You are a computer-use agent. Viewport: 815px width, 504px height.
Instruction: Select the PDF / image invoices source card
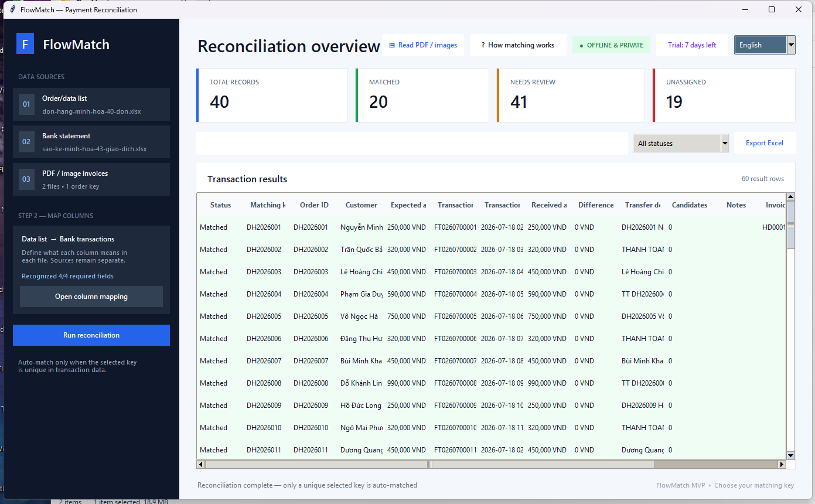pos(91,179)
